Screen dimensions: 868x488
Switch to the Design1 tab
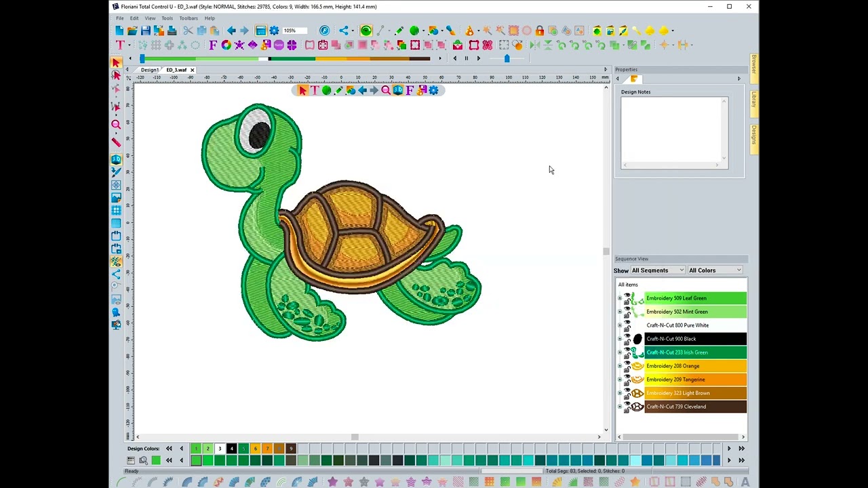(150, 70)
